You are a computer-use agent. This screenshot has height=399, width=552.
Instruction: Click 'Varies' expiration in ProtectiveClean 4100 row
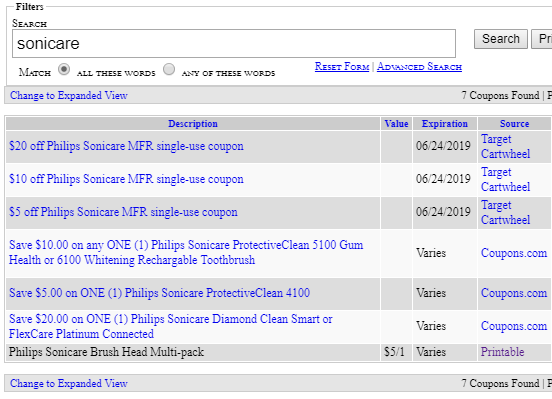coord(431,293)
